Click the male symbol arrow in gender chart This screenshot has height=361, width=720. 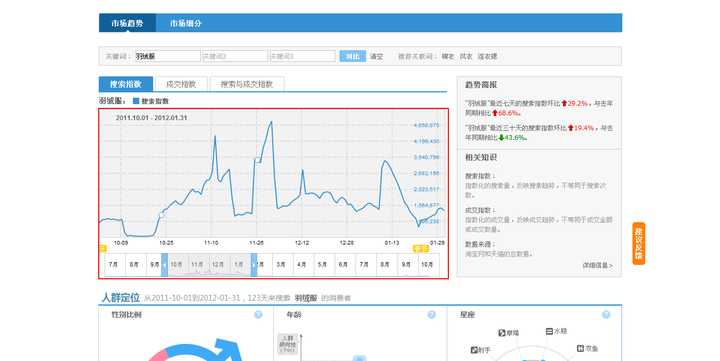coord(229,349)
